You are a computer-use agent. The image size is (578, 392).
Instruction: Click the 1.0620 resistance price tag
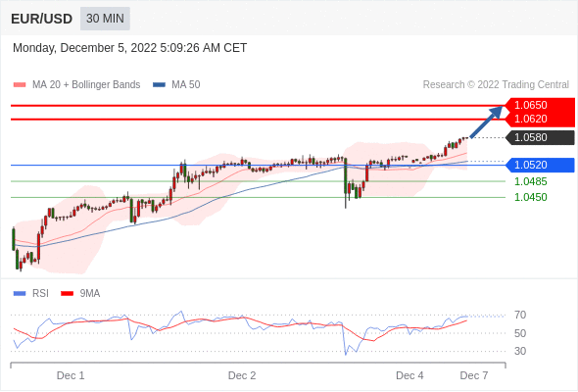pos(540,120)
